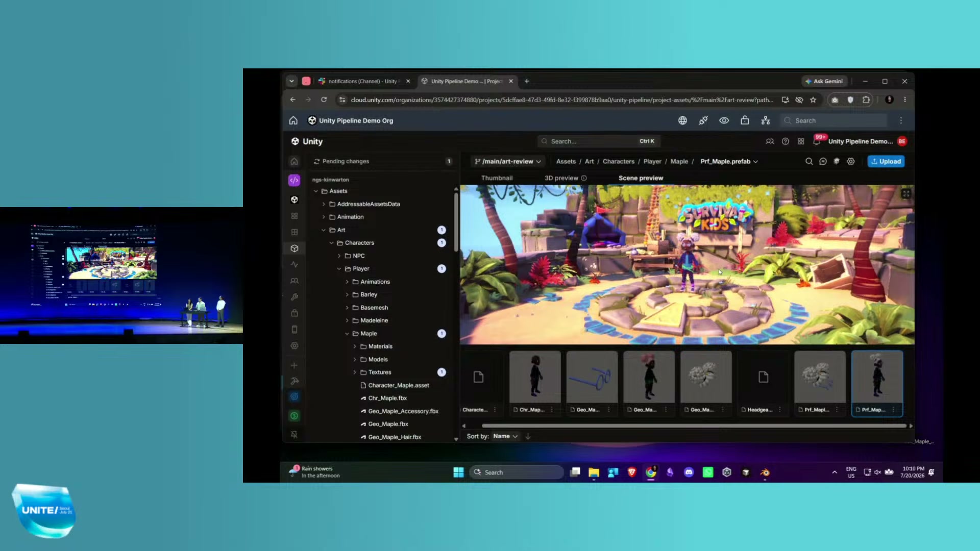Viewport: 980px width, 551px height.
Task: Toggle the sidebar pin icon
Action: point(294,435)
